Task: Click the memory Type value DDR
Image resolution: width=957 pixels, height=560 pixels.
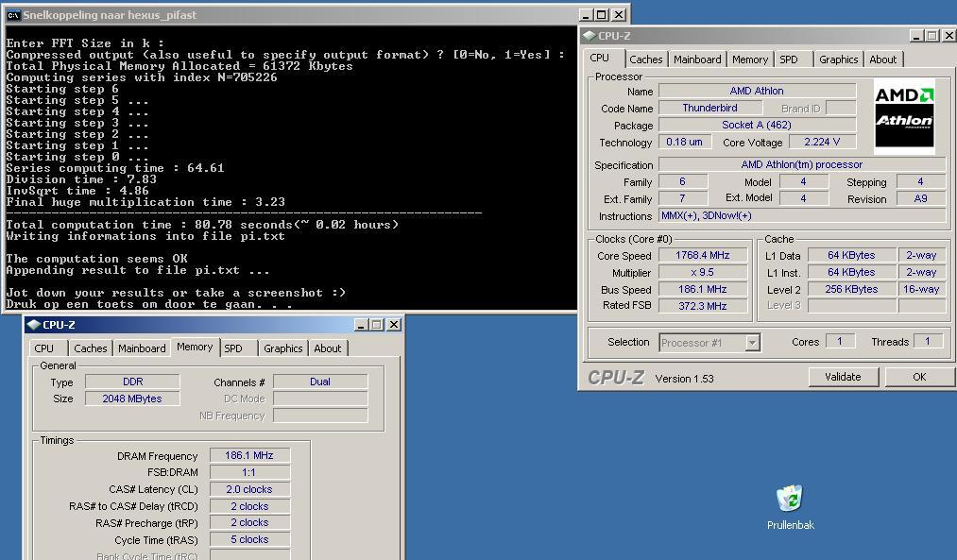Action: 132,382
